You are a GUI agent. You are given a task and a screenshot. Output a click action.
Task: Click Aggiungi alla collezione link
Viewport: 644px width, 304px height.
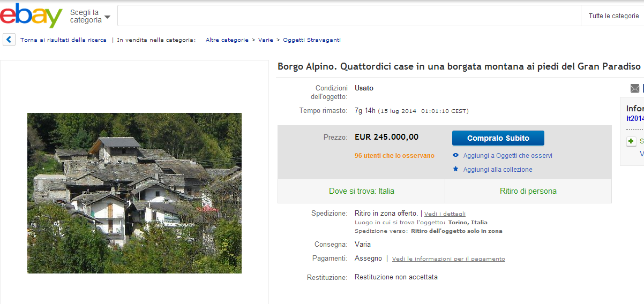[x=498, y=170]
